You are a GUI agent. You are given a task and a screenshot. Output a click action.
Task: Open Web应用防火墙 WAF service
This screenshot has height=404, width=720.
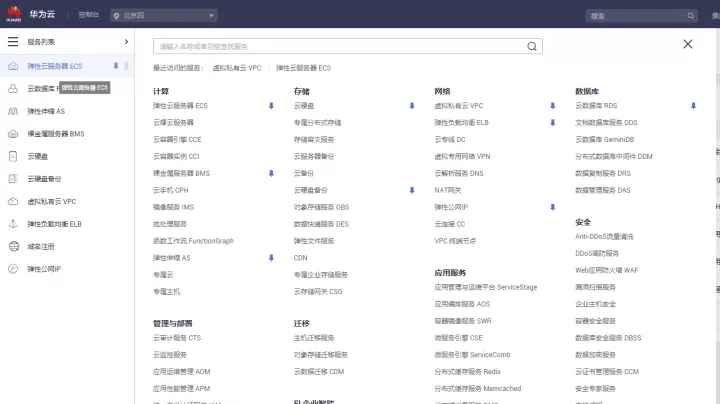(607, 270)
